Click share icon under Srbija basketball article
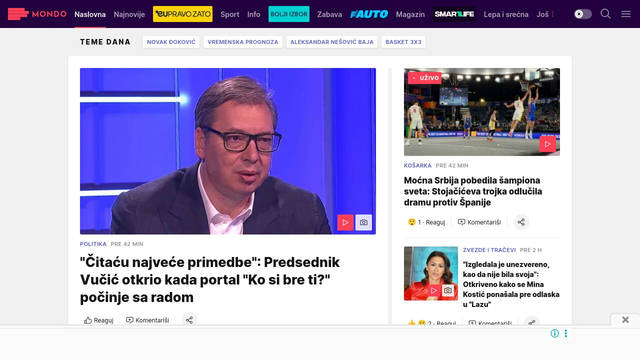The width and height of the screenshot is (640, 360). (521, 222)
